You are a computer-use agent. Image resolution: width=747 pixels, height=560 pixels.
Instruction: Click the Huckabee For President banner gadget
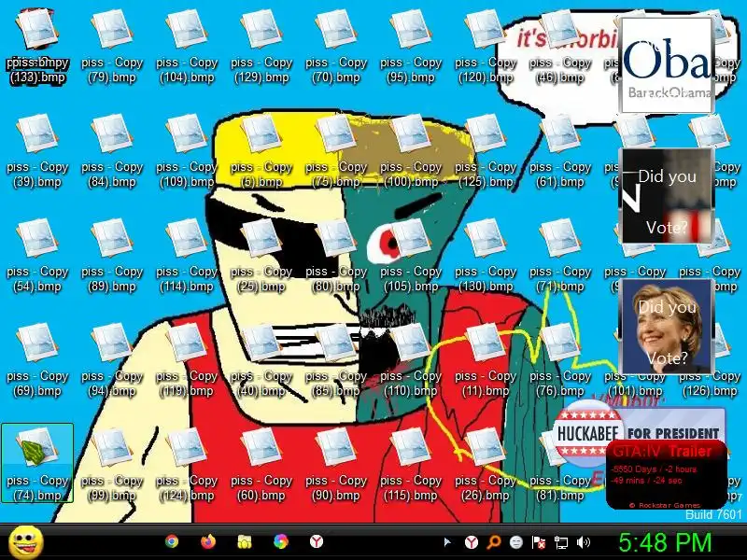(x=640, y=432)
